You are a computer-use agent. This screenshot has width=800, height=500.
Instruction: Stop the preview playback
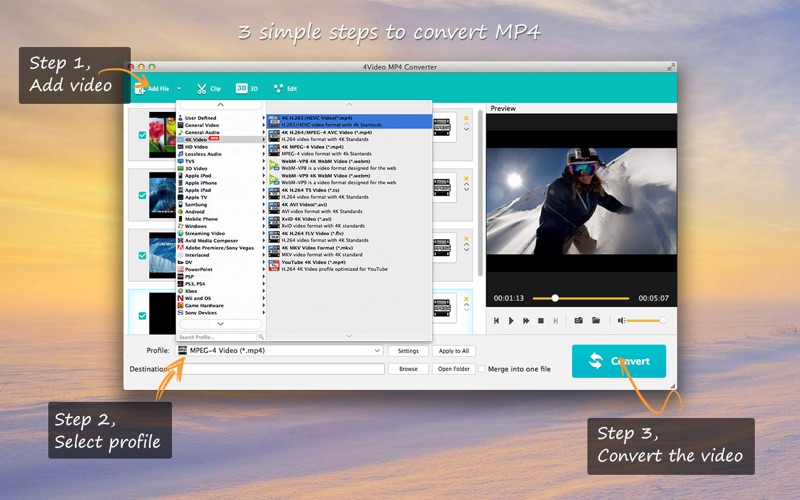tap(541, 321)
